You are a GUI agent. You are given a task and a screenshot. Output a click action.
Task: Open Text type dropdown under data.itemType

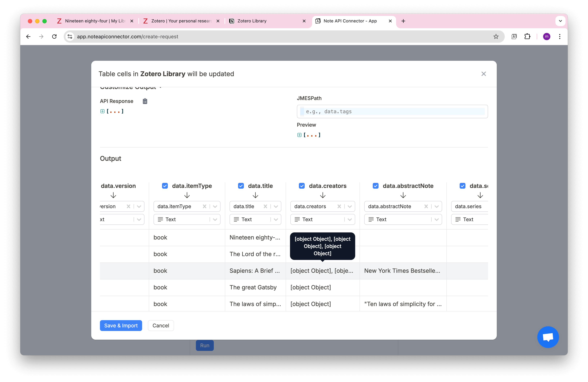click(x=187, y=219)
